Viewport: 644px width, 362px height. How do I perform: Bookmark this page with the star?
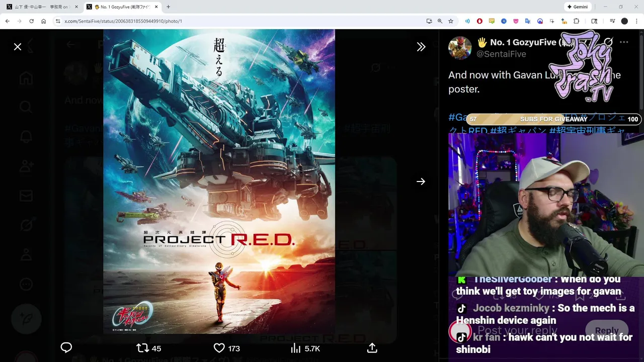pyautogui.click(x=451, y=21)
